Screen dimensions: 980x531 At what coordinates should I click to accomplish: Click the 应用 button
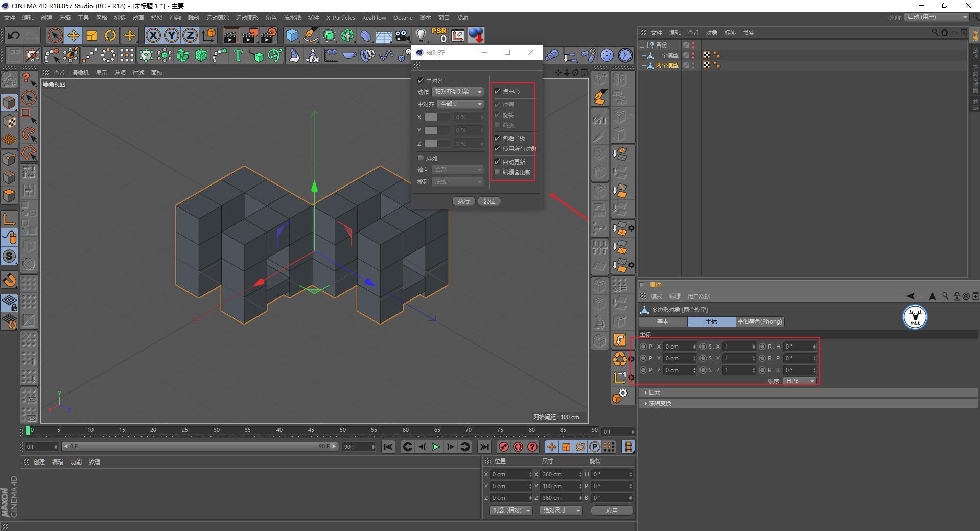pos(612,511)
